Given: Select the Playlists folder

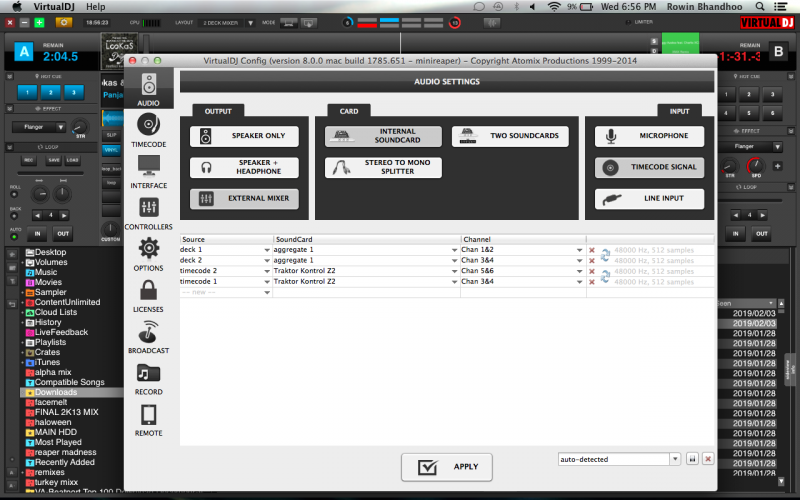Looking at the screenshot, I should coord(51,342).
